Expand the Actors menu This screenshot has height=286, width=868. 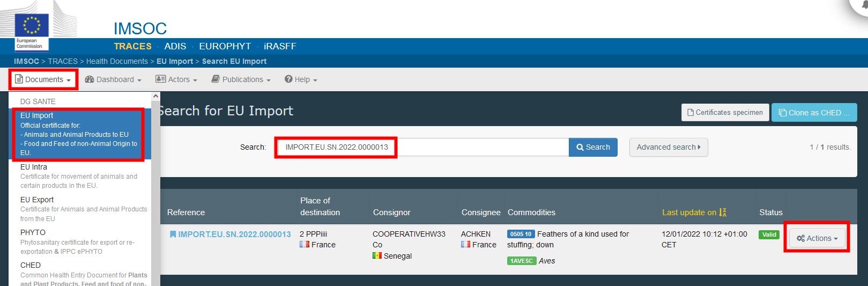coord(176,79)
